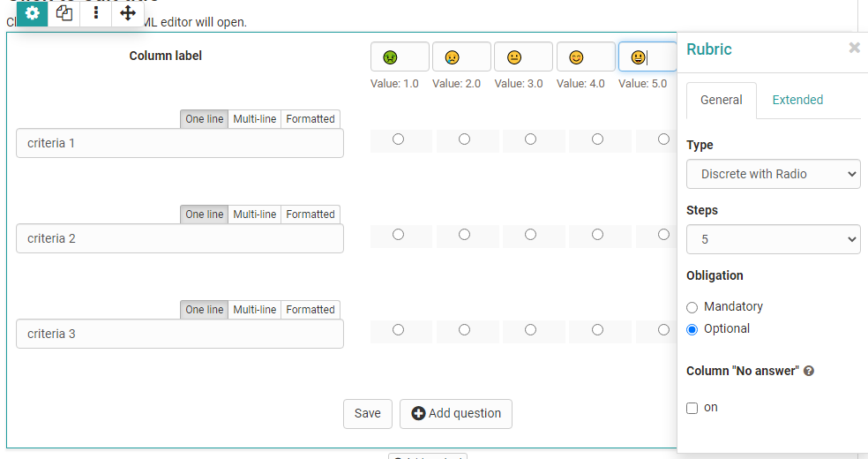
Task: Click the 'Value: 5.0' text
Action: coord(642,84)
